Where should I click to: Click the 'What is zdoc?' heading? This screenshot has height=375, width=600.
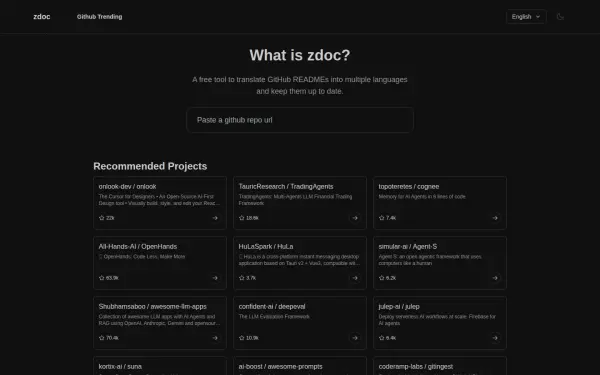click(300, 55)
